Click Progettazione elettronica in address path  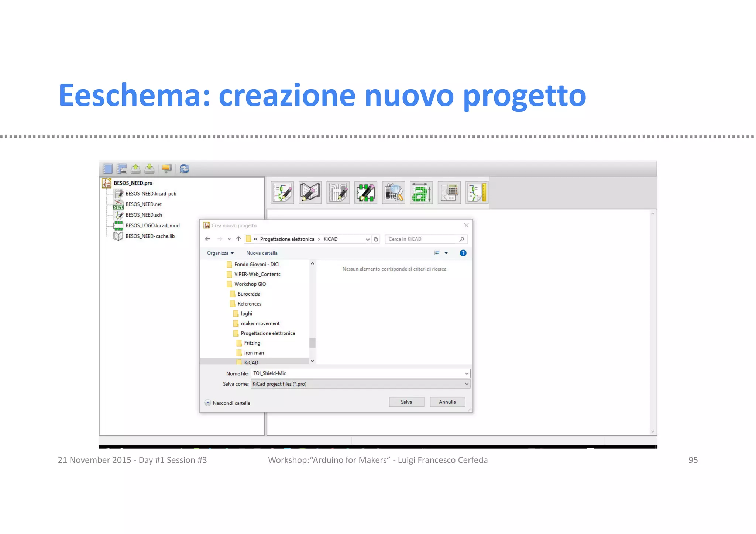287,239
